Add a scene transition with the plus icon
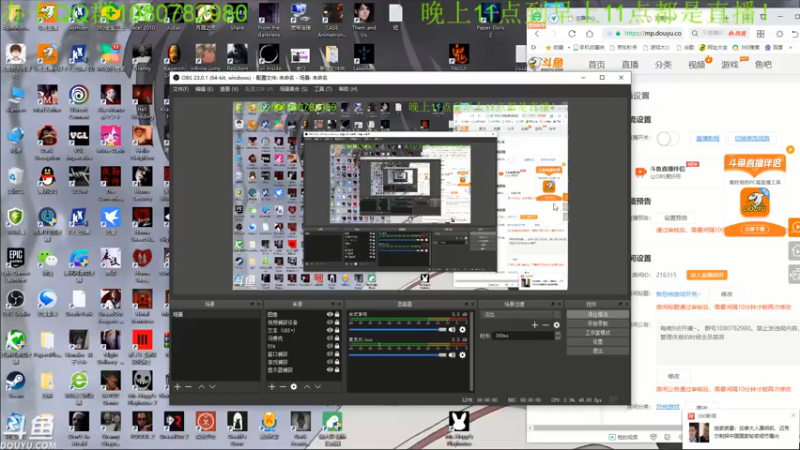 click(535, 325)
